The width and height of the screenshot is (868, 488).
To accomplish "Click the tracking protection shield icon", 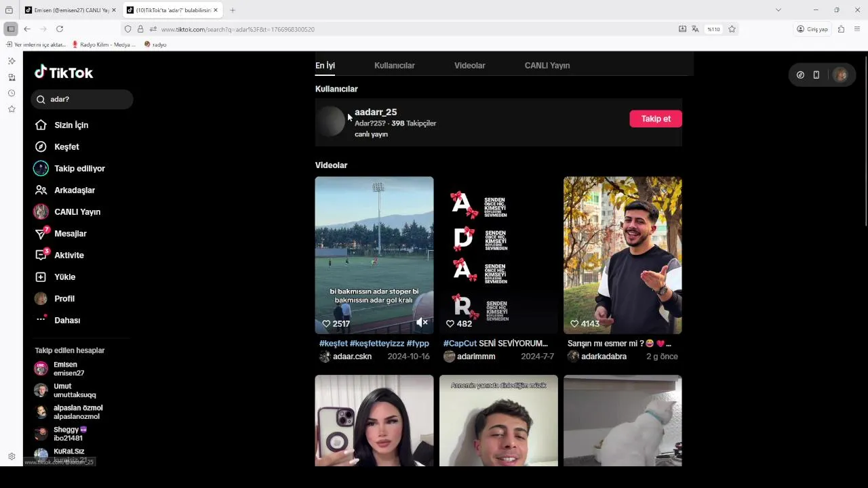I will point(127,29).
